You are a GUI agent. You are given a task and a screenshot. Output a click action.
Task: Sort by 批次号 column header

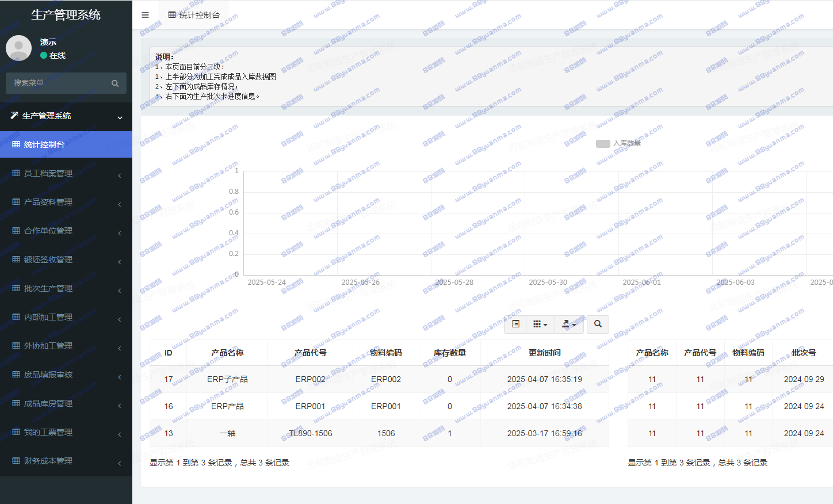coord(804,353)
